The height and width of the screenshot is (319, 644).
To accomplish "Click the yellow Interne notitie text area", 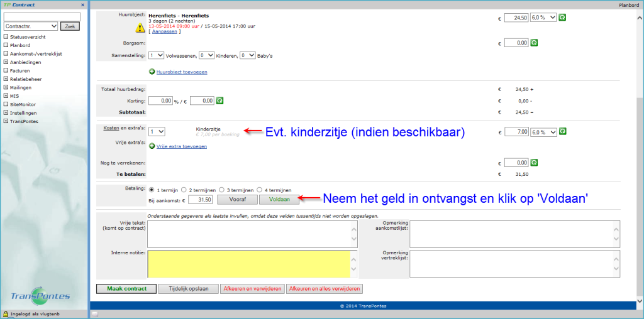I will [x=249, y=264].
